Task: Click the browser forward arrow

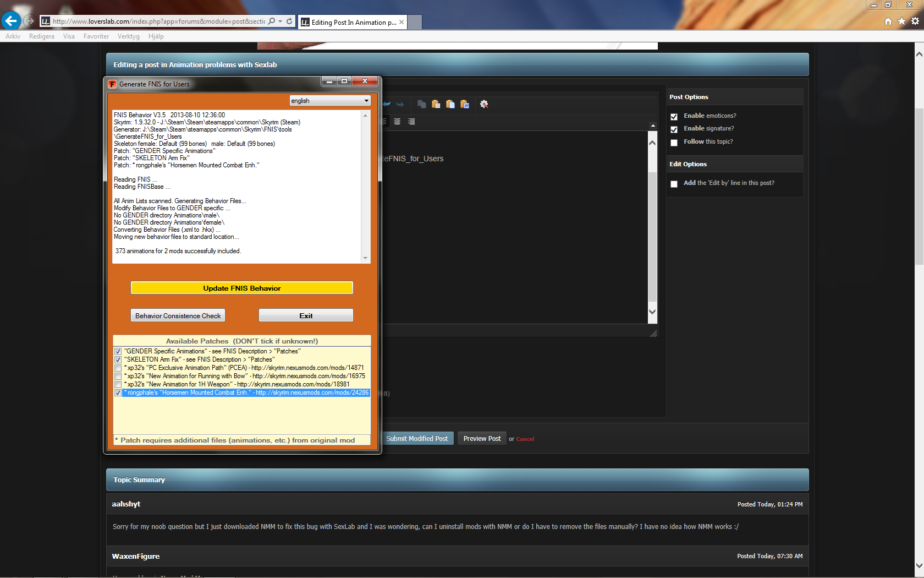Action: point(30,21)
